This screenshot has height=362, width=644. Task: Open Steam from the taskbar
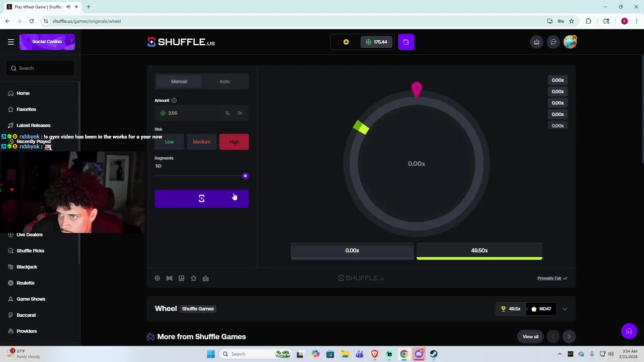(x=434, y=354)
